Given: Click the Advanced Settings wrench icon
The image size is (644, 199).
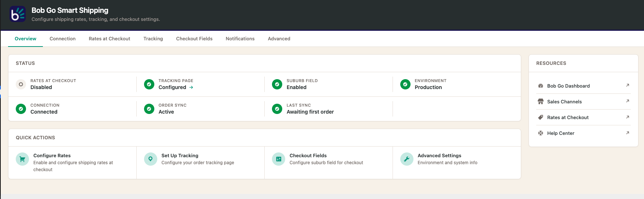Looking at the screenshot, I should pyautogui.click(x=407, y=159).
